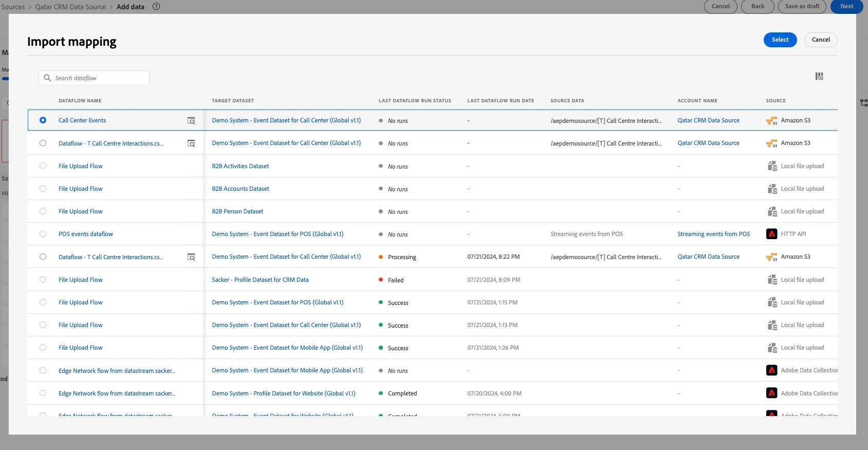
Task: Click Amazon S3 icon in Call Center Events row
Action: coord(771,121)
